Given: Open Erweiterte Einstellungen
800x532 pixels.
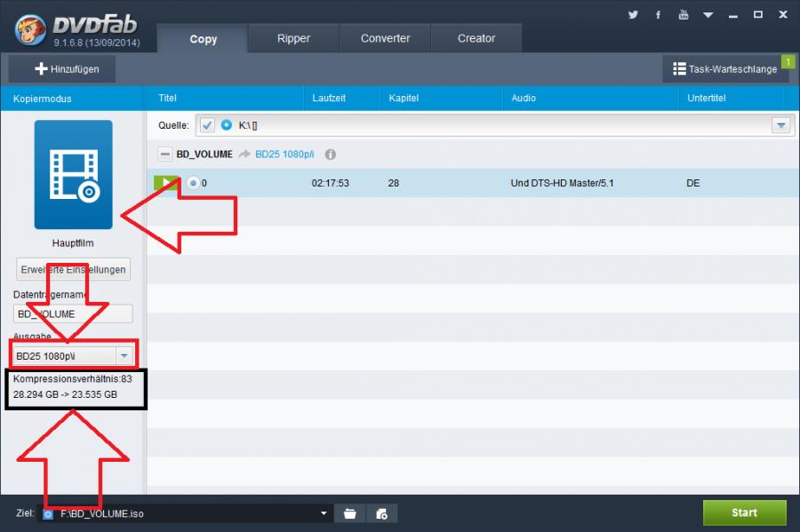Looking at the screenshot, I should click(73, 270).
